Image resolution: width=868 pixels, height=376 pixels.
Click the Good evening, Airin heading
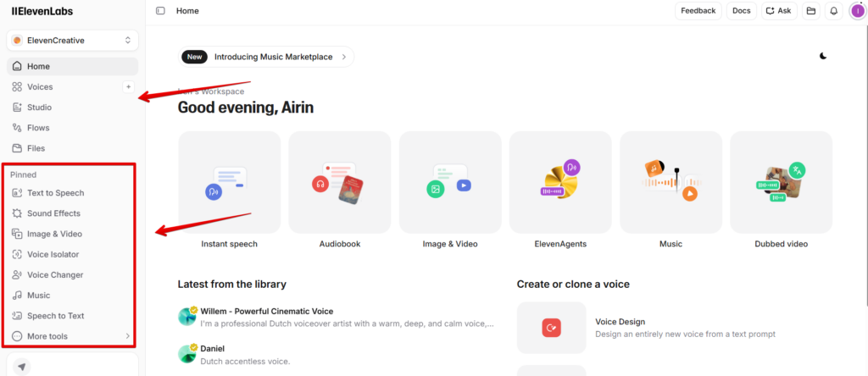pos(246,108)
